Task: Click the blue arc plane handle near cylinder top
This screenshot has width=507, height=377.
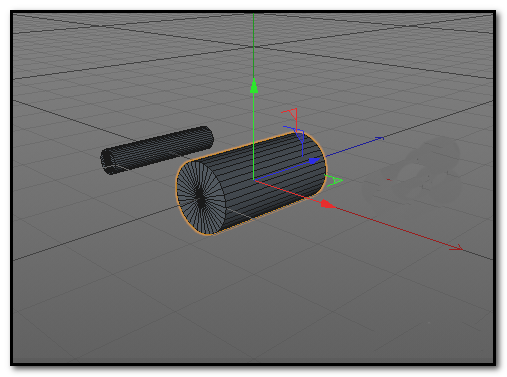Action: pos(295,140)
